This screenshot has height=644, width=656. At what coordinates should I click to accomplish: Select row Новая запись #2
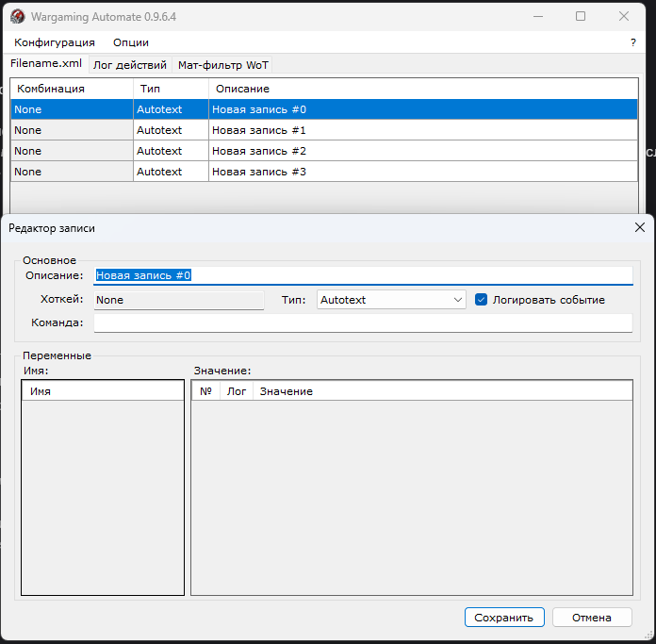point(324,151)
